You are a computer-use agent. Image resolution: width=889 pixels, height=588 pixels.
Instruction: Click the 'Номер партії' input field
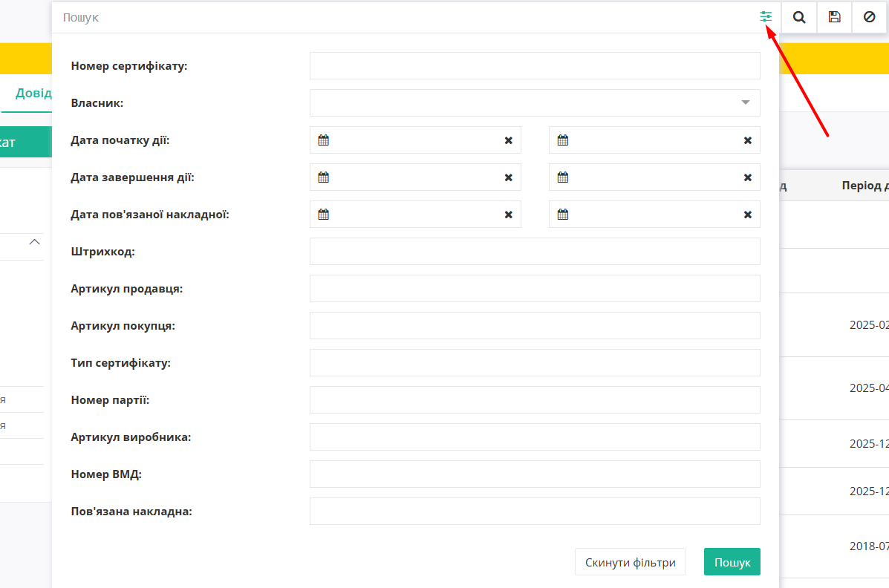[535, 399]
